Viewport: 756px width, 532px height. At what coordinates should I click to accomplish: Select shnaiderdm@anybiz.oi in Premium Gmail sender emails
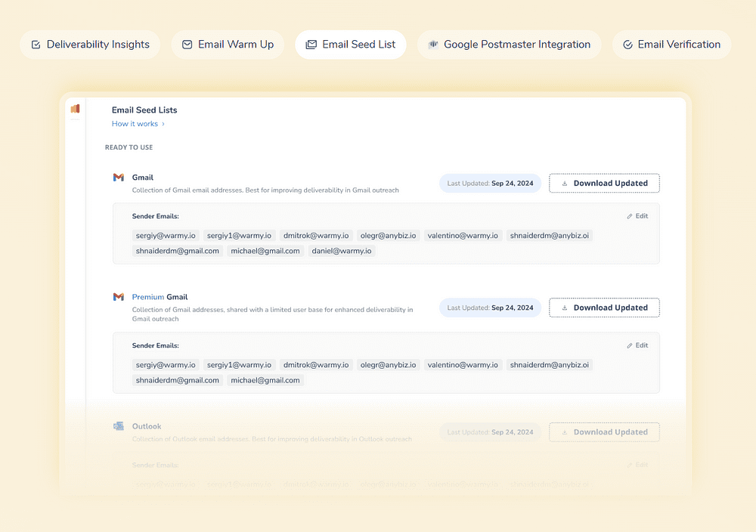[549, 365]
